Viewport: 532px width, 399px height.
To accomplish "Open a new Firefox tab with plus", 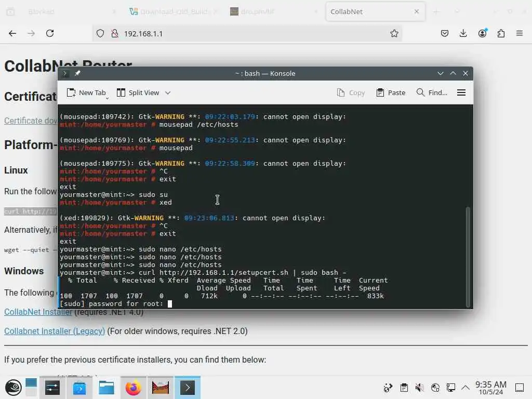I will click(x=436, y=11).
